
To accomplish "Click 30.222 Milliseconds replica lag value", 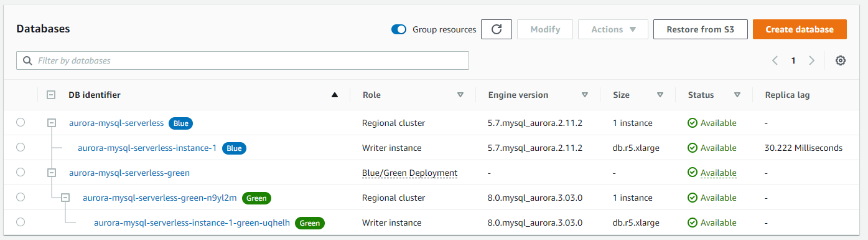I will pyautogui.click(x=803, y=148).
